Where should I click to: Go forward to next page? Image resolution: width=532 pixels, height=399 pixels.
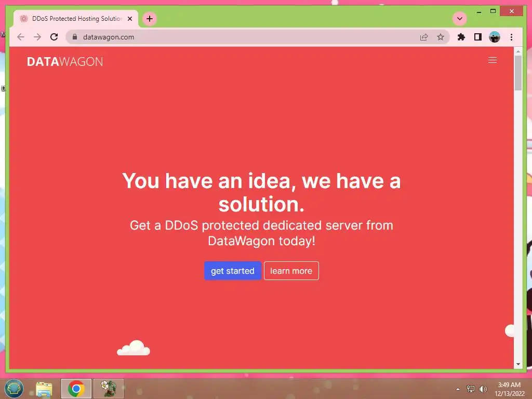pos(37,37)
